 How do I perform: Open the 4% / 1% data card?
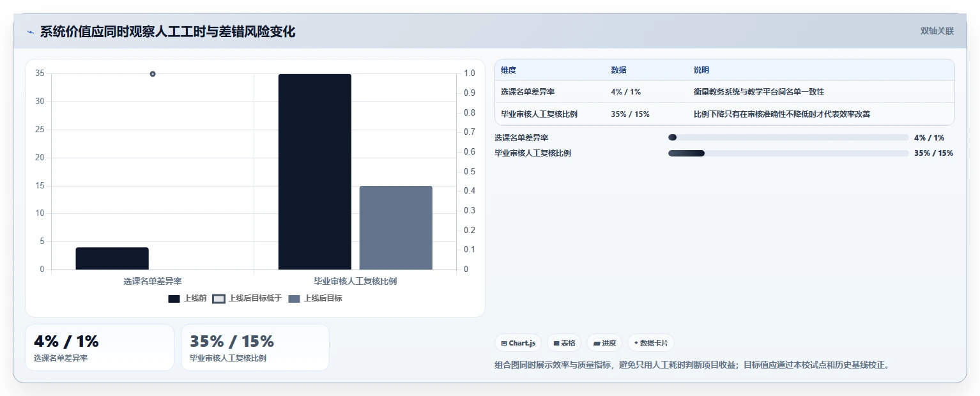pyautogui.click(x=100, y=347)
